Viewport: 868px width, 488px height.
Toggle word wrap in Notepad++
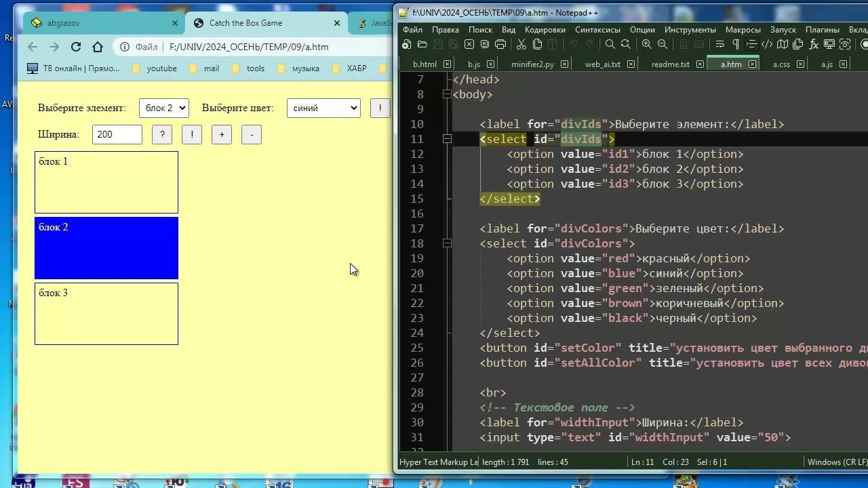click(720, 44)
